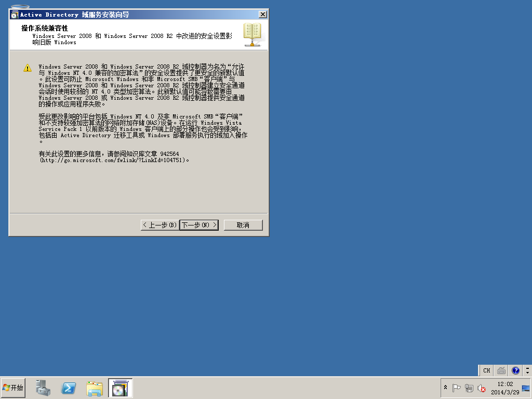The image size is (532, 399).
Task: Open the clock showing 12:02 2014/3/29
Action: (x=505, y=388)
